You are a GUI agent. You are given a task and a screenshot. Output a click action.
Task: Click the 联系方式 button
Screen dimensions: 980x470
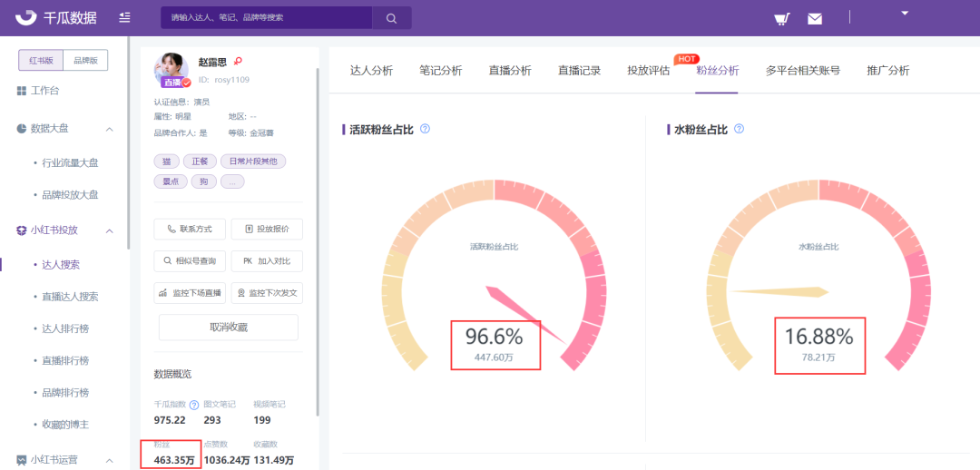click(190, 230)
